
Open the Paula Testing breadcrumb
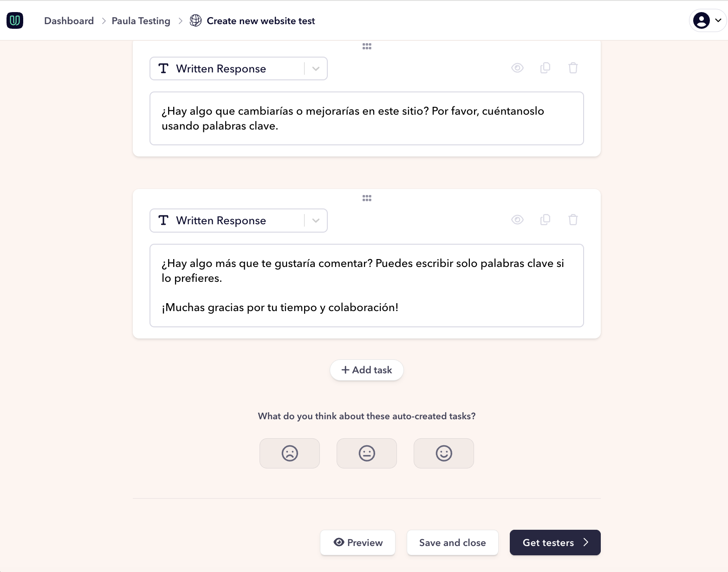[141, 20]
